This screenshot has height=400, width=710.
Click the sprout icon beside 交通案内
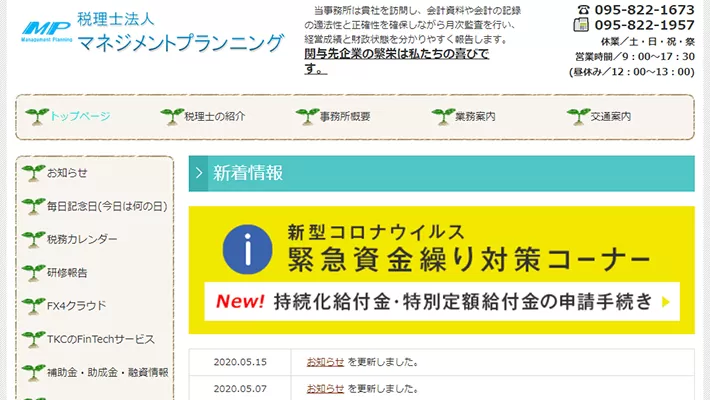[x=577, y=116]
